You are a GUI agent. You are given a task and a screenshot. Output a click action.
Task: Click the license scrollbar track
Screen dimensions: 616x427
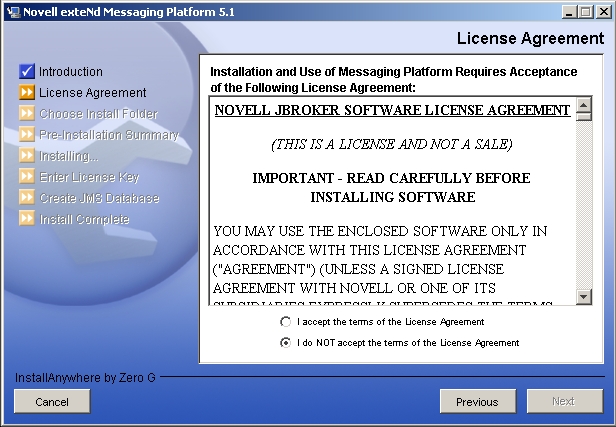pyautogui.click(x=584, y=205)
